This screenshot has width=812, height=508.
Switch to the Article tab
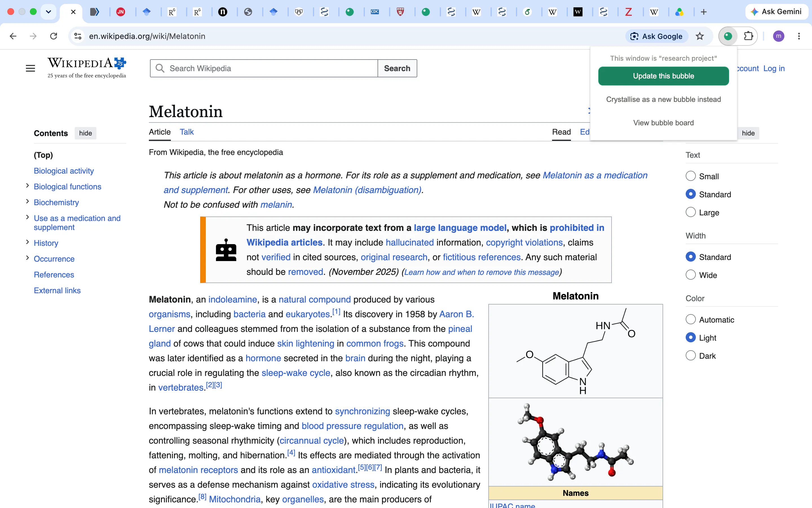point(160,132)
